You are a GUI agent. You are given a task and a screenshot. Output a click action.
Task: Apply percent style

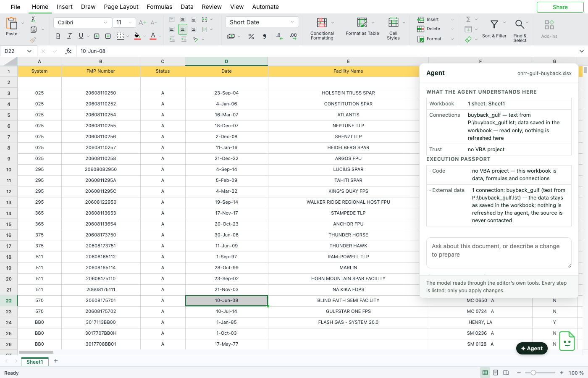(251, 37)
